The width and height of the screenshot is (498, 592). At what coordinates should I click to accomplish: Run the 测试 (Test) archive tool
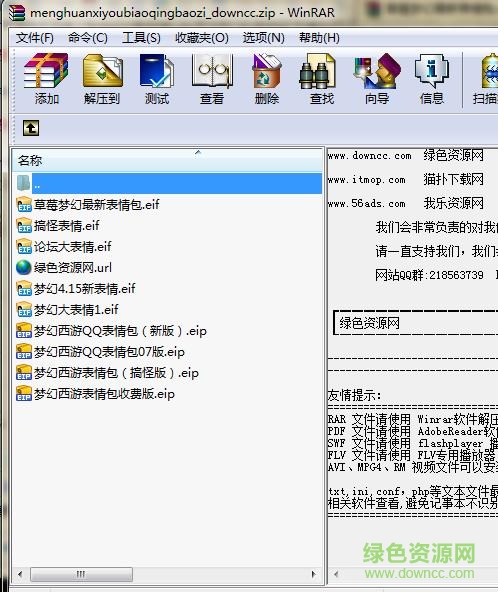click(x=157, y=79)
